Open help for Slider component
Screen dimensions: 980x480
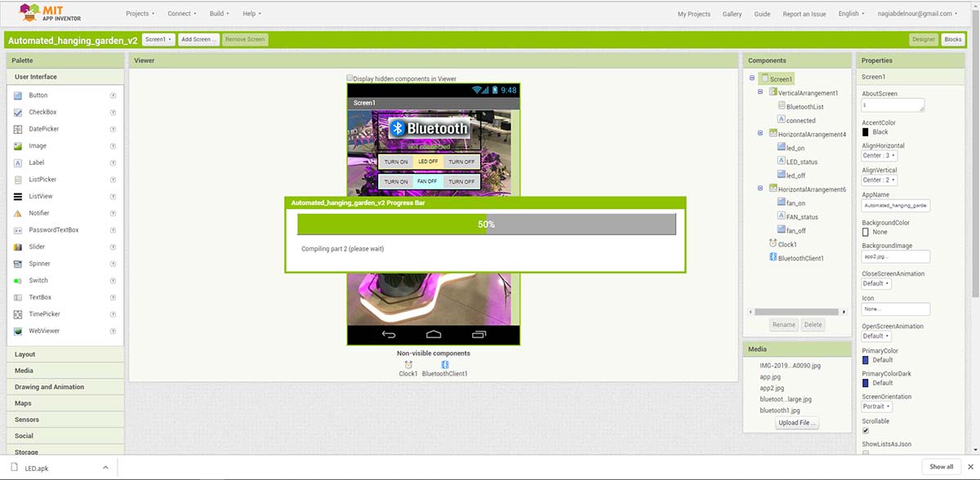[113, 247]
